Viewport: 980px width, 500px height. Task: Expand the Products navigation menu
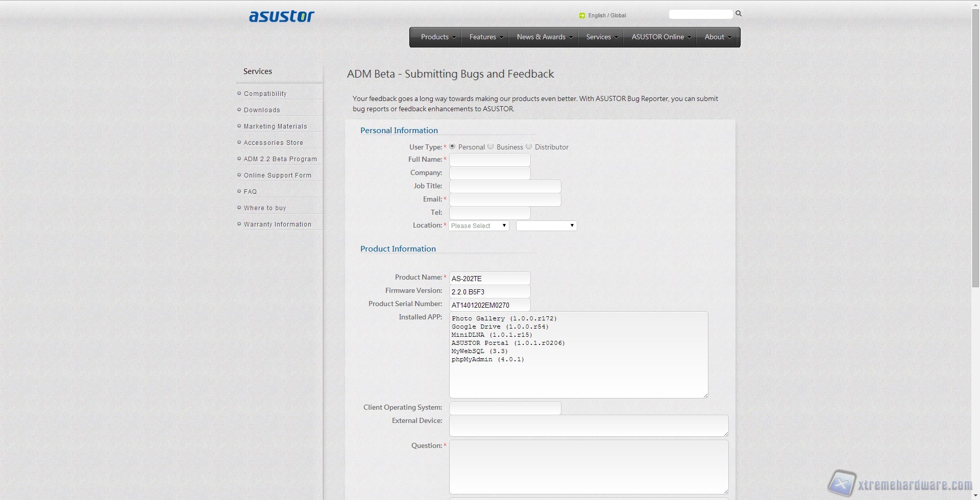(437, 37)
